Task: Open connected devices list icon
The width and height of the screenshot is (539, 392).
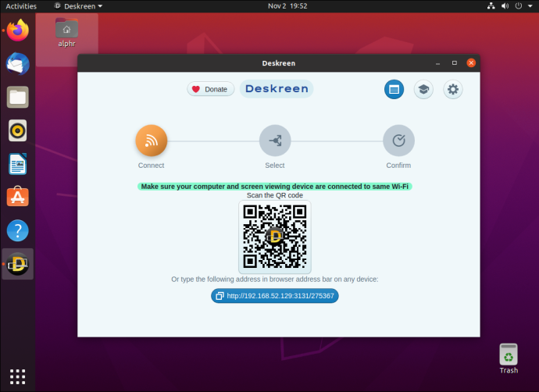Action: pyautogui.click(x=394, y=89)
